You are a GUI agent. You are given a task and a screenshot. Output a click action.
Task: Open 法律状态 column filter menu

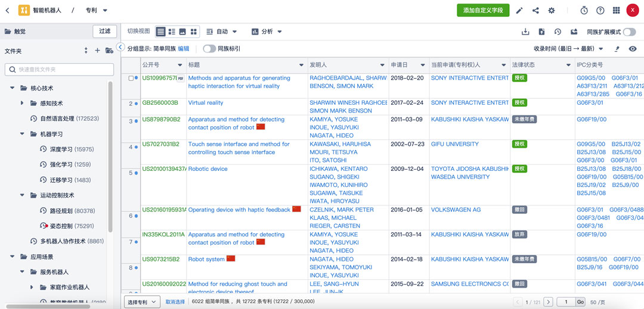click(x=568, y=65)
